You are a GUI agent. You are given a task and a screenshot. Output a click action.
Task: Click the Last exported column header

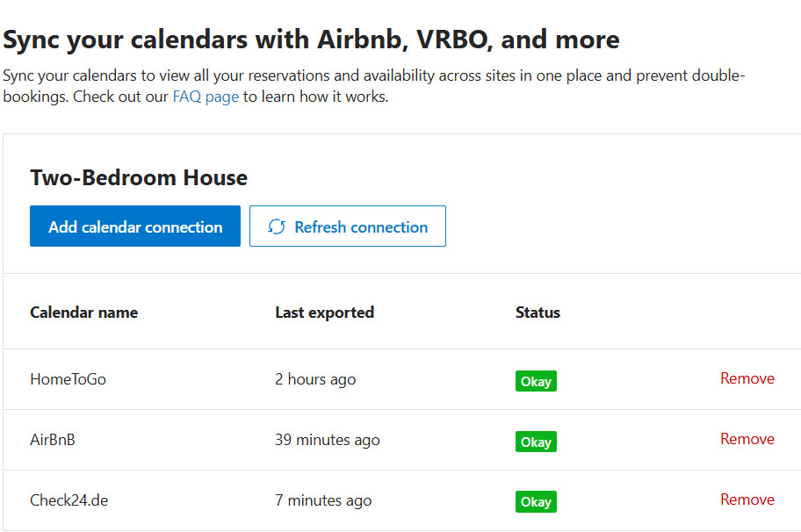tap(324, 313)
